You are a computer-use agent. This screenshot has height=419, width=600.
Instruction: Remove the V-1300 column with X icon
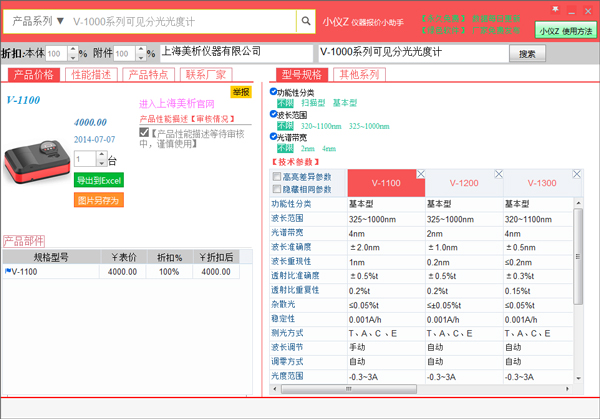[x=577, y=175]
